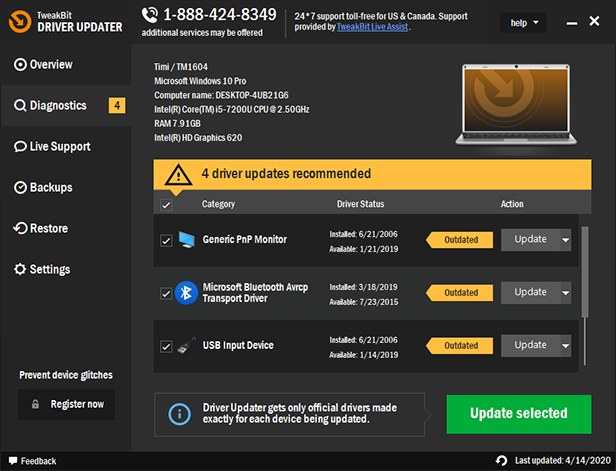This screenshot has height=471, width=616.
Task: Open the Diagnostics section
Action: [x=66, y=105]
